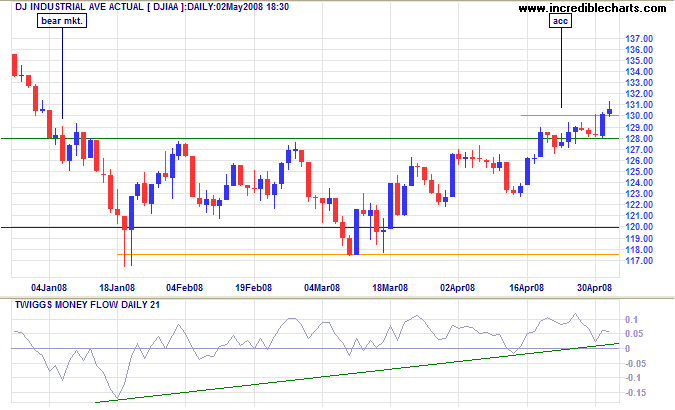Click the 04Mar08 date label
The height and width of the screenshot is (410, 675).
[x=322, y=288]
